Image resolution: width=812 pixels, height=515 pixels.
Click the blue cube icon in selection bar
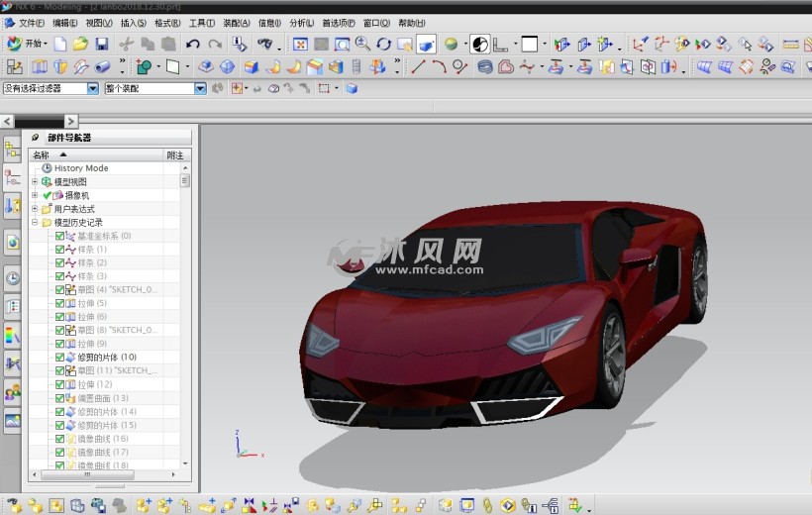coord(353,88)
